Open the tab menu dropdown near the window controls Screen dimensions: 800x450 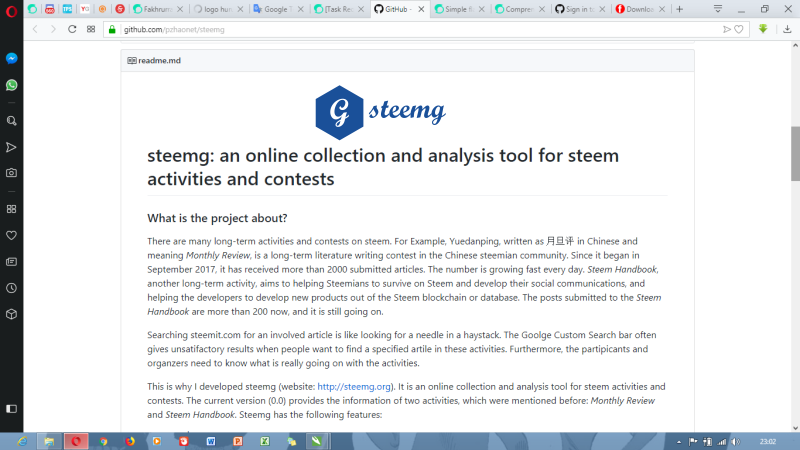pos(717,9)
